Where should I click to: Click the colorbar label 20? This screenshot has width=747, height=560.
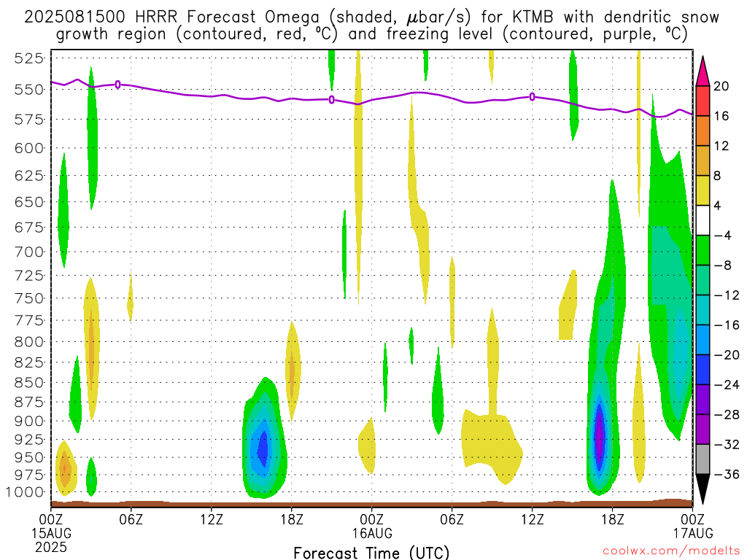[721, 86]
